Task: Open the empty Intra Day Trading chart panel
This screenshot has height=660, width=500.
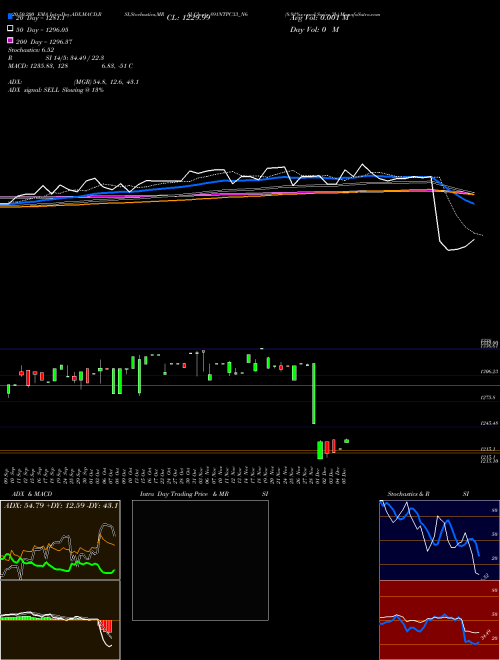Action: coord(200,560)
